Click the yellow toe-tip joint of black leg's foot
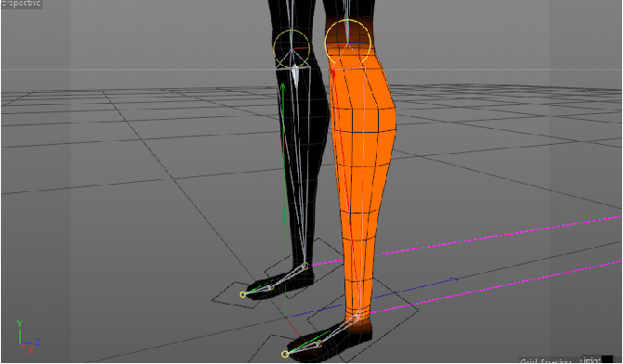623x364 pixels. point(242,294)
